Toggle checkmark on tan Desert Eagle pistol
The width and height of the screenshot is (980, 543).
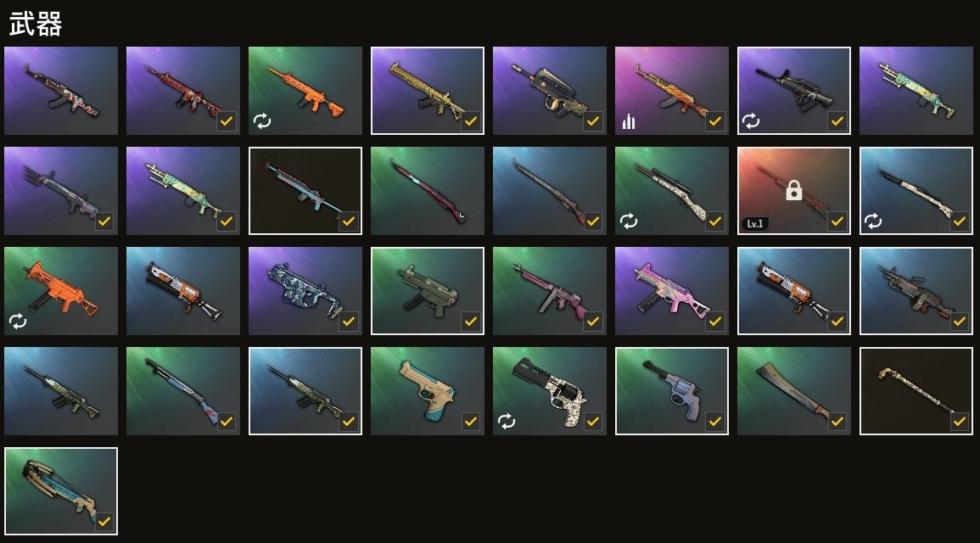(x=471, y=422)
